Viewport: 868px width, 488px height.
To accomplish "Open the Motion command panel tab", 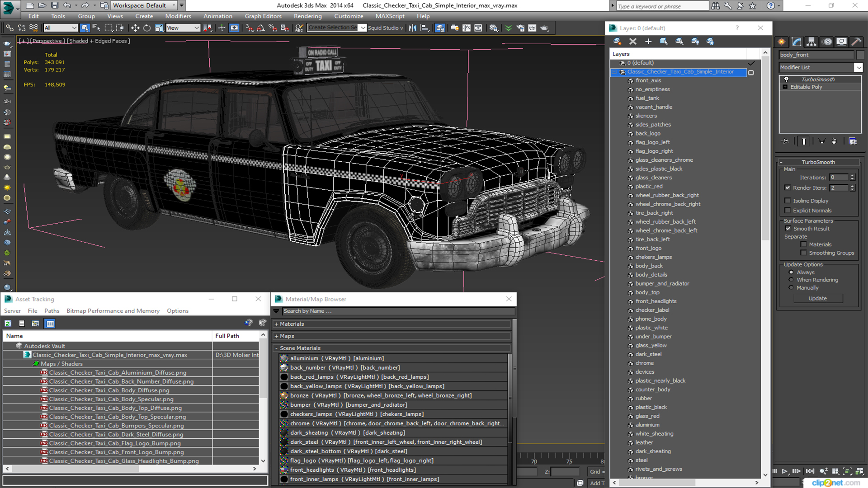I will click(827, 42).
